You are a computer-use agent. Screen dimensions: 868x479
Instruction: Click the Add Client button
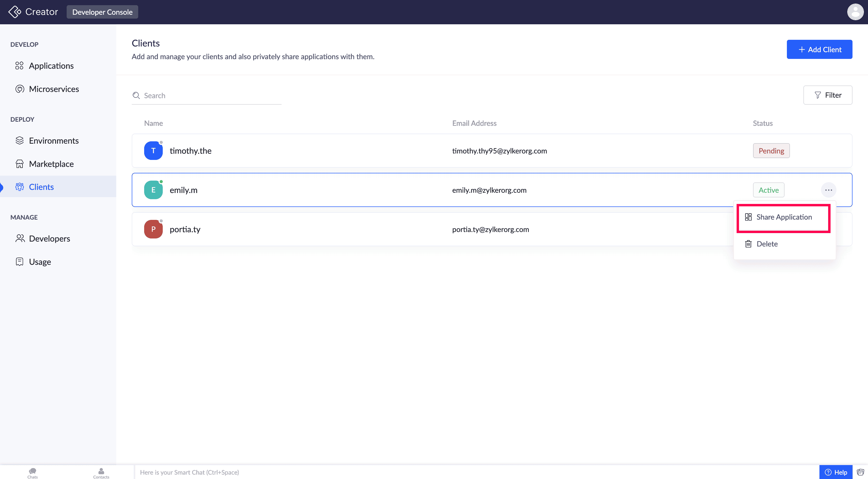819,50
